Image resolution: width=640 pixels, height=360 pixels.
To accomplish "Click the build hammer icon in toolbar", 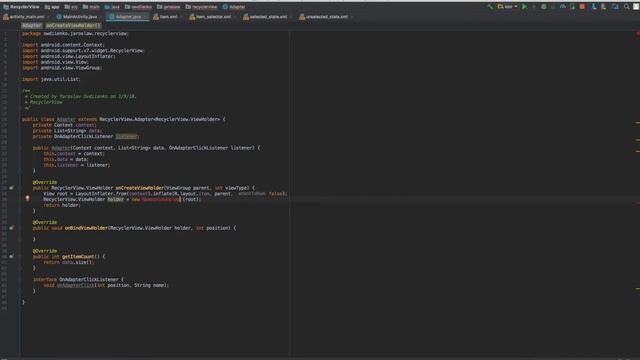I will pyautogui.click(x=490, y=7).
